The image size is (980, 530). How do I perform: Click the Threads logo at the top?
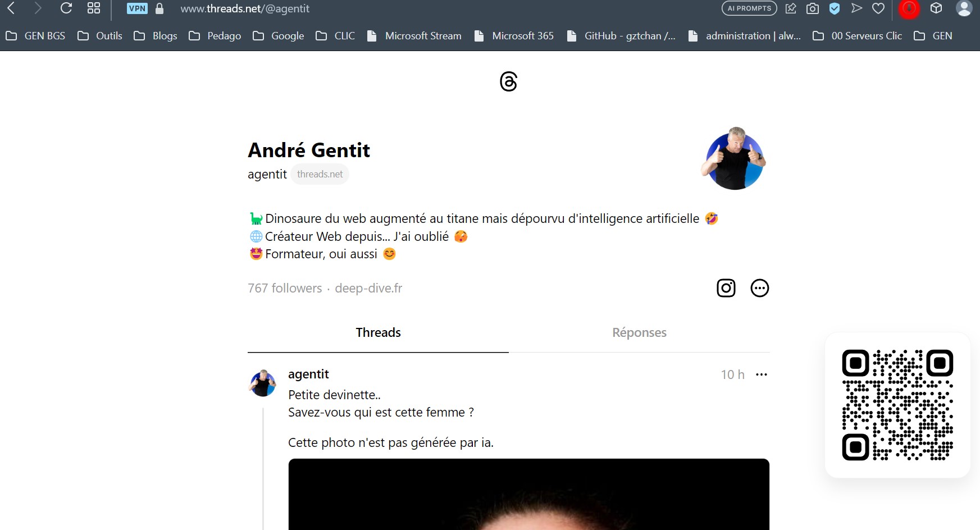point(508,82)
